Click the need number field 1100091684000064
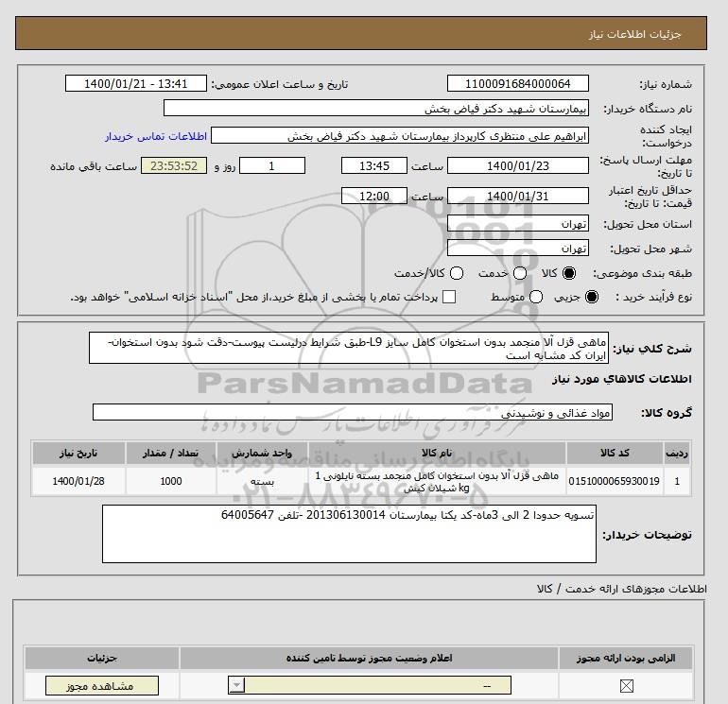The height and width of the screenshot is (704, 728). pos(518,84)
